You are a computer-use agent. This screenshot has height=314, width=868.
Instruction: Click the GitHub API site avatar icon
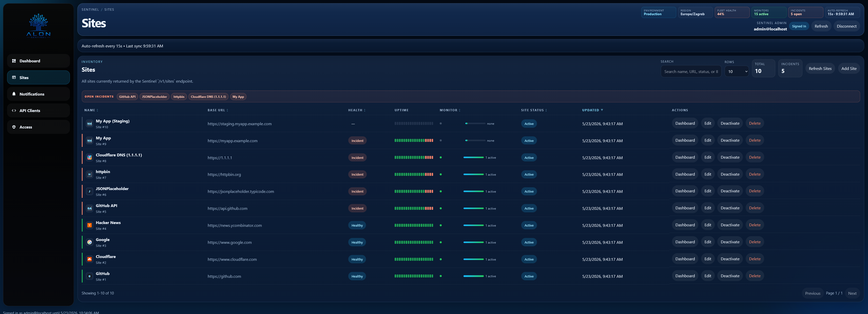(89, 208)
